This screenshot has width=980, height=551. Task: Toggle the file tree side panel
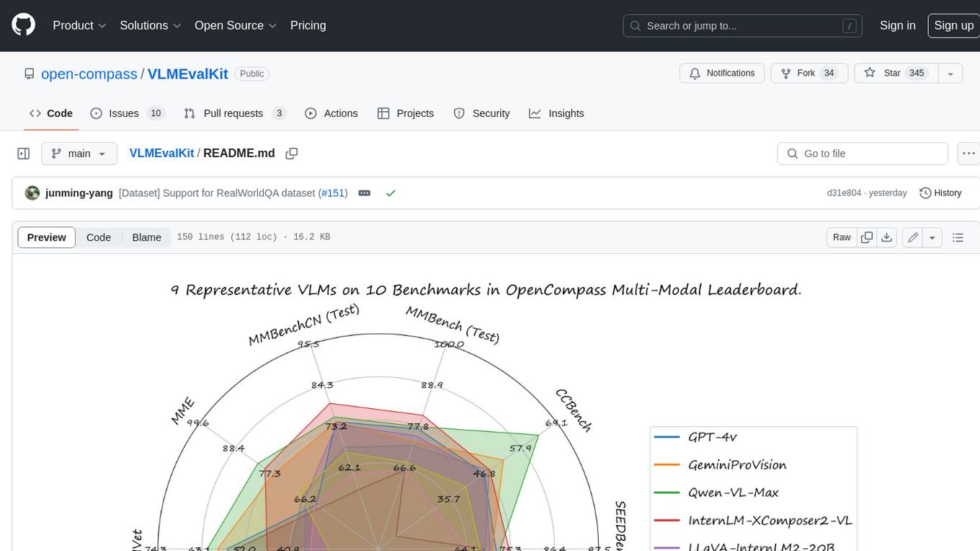[x=24, y=154]
